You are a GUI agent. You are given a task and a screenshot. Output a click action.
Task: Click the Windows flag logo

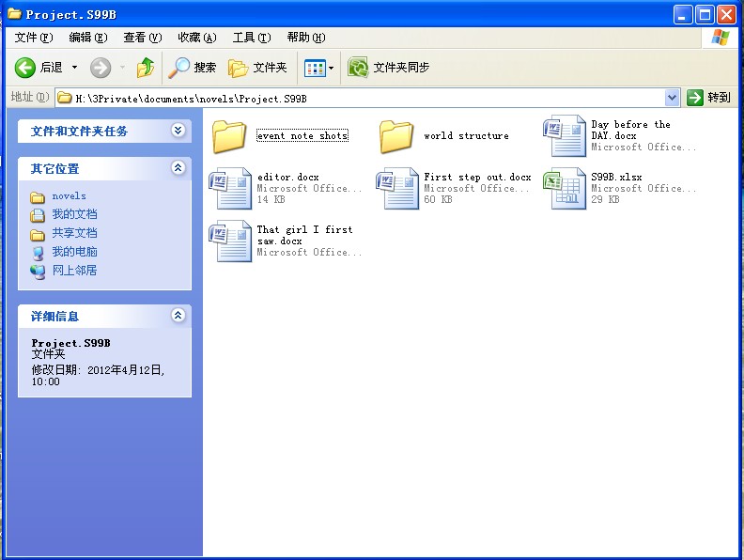tap(721, 37)
